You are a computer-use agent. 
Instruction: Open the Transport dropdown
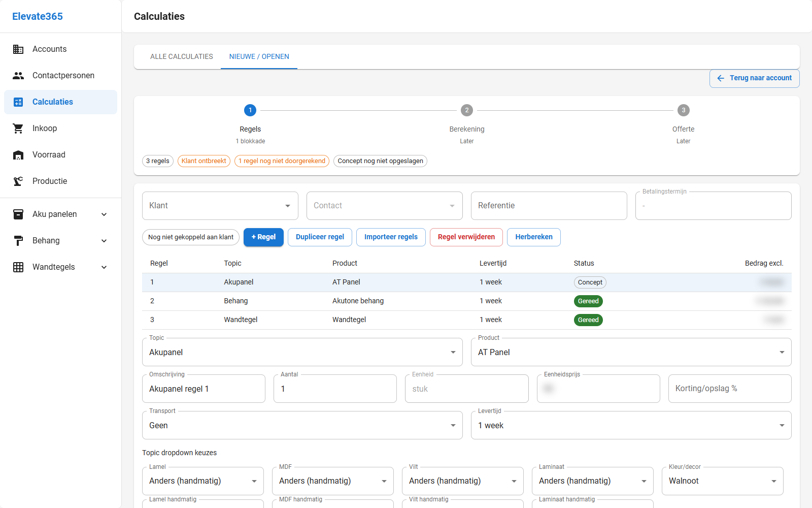coord(302,425)
